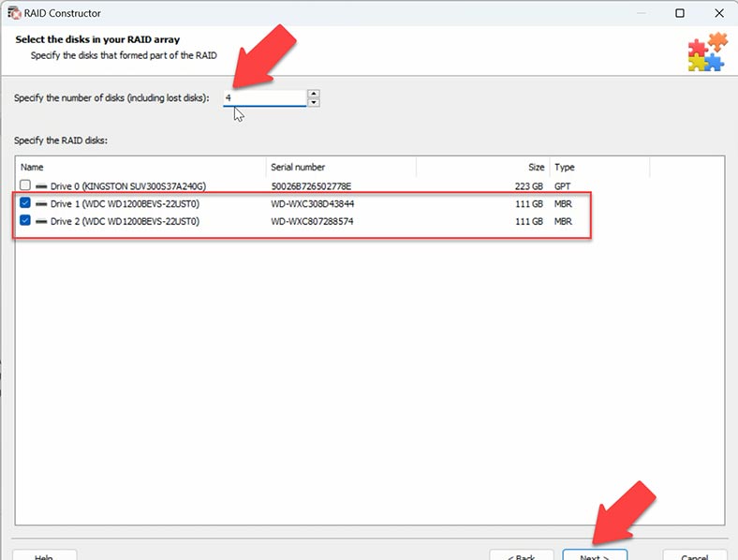This screenshot has height=560, width=738.
Task: Click the 111 GB size of Drive 2
Action: click(529, 221)
